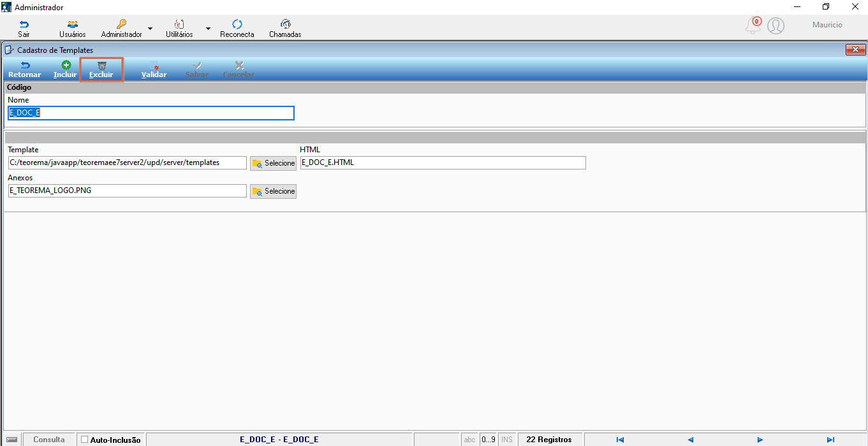Click the Retornar button
Screen dimensions: 868x446
[x=25, y=69]
